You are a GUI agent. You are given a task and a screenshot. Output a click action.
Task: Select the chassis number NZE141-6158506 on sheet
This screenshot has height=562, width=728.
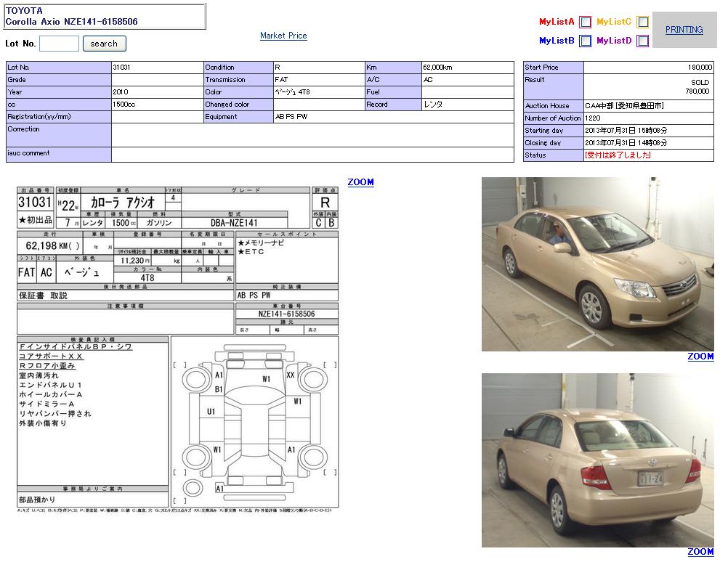[286, 314]
